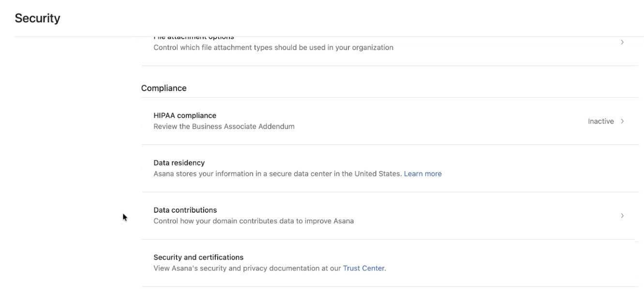Click the Inactive status label
This screenshot has width=644, height=298.
click(600, 121)
